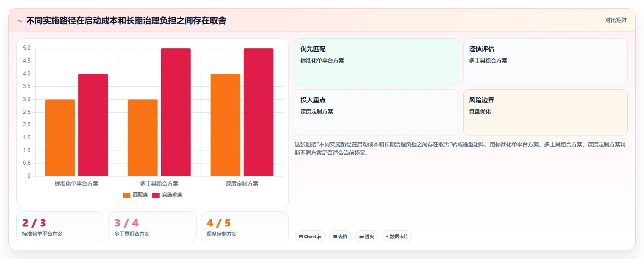Click orange 匹配度 bar for 深度定制方案
This screenshot has height=259, width=644.
point(225,125)
